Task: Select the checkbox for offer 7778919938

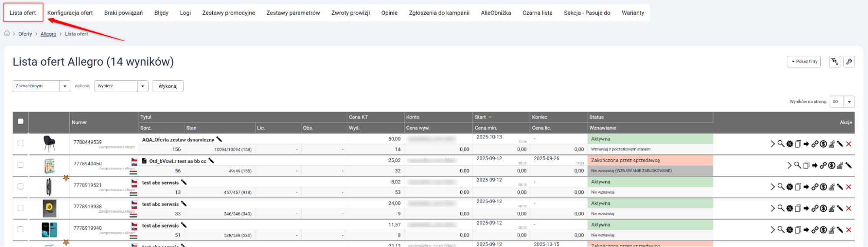Action: [x=20, y=208]
